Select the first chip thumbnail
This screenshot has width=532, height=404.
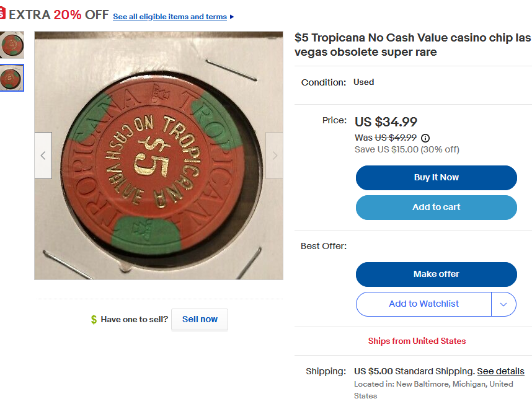(x=12, y=45)
